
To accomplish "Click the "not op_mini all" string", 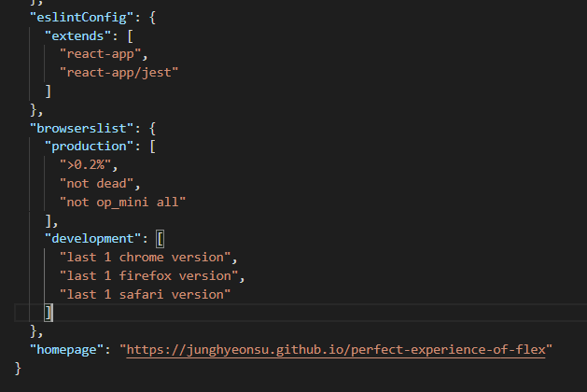I will [123, 203].
